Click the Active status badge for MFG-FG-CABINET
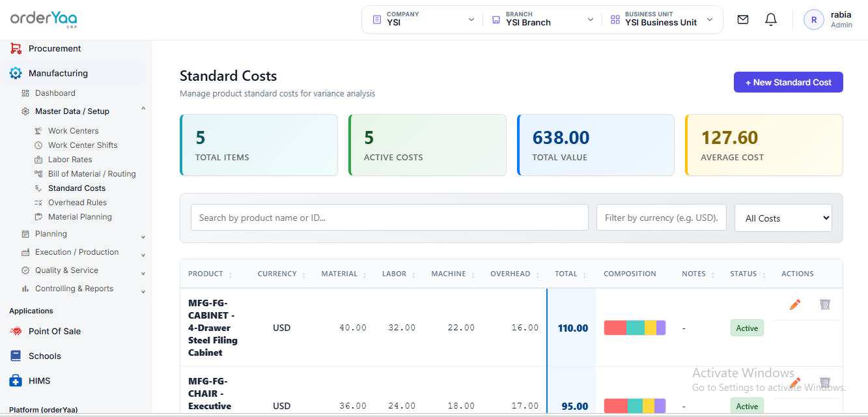Image resolution: width=868 pixels, height=417 pixels. tap(747, 328)
